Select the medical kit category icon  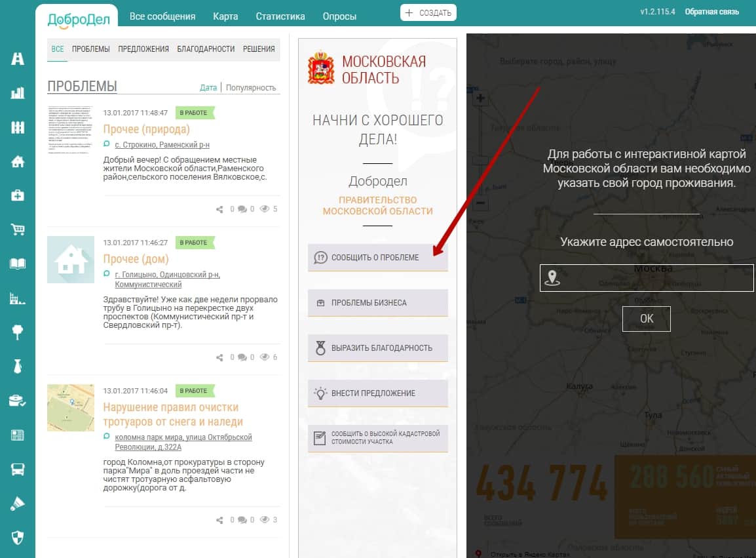(x=17, y=195)
